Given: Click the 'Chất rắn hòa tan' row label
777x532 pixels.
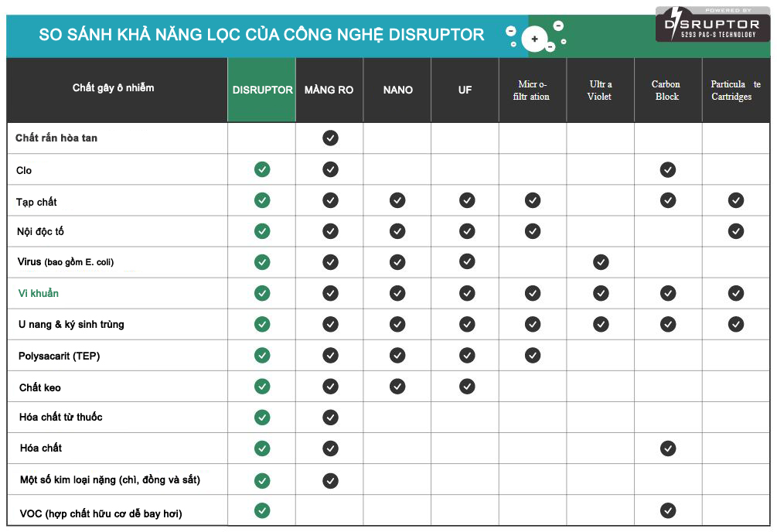Looking at the screenshot, I should pyautogui.click(x=56, y=138).
